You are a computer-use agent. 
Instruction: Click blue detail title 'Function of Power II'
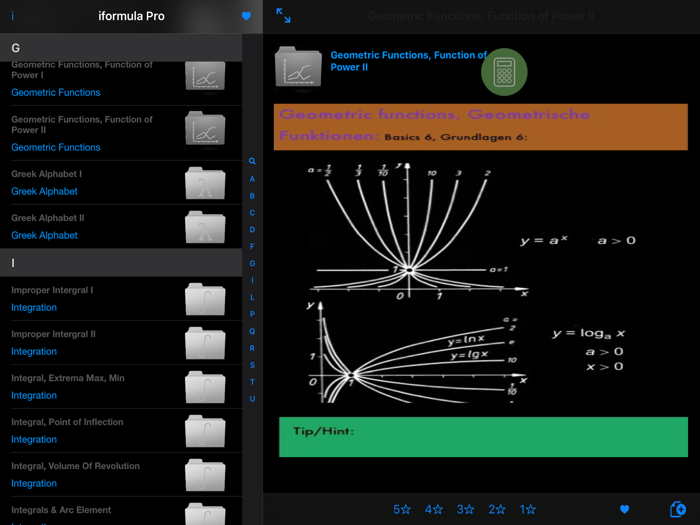coord(408,61)
